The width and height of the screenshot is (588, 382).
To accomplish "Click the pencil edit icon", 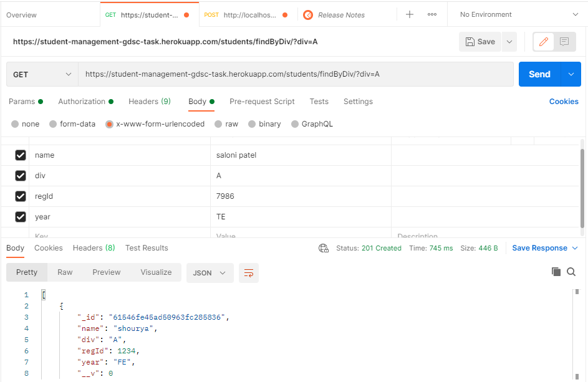I will [x=544, y=42].
